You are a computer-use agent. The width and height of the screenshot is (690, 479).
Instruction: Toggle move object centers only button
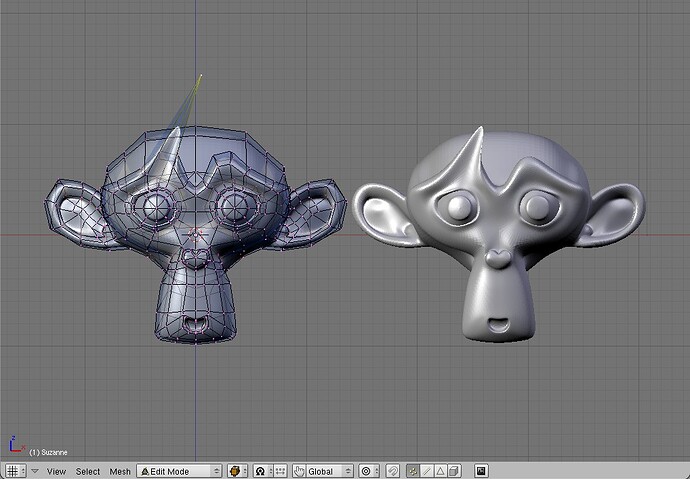tap(280, 471)
